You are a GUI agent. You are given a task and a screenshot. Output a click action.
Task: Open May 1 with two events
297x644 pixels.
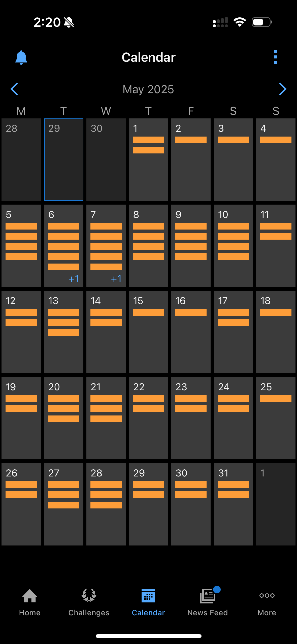pyautogui.click(x=149, y=159)
